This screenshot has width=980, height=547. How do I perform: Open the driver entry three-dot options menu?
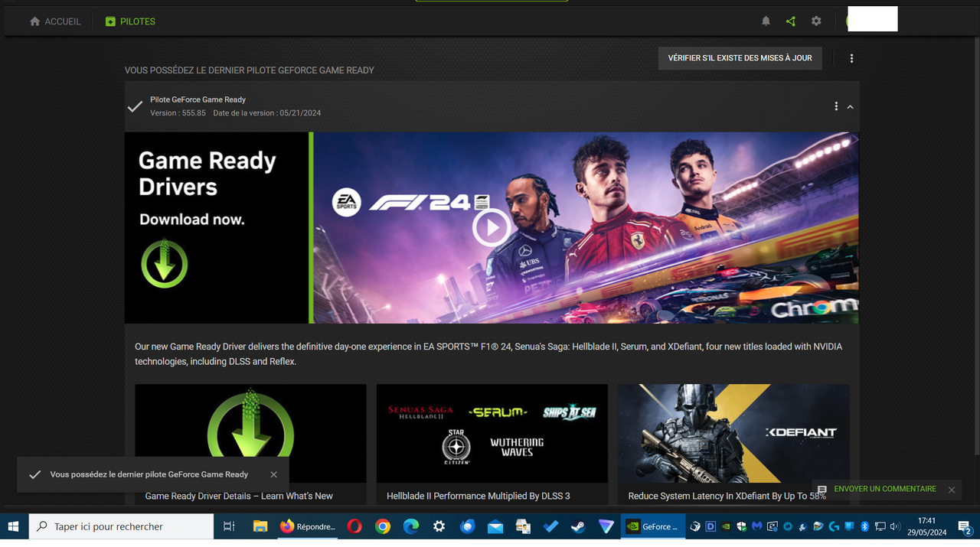point(836,106)
